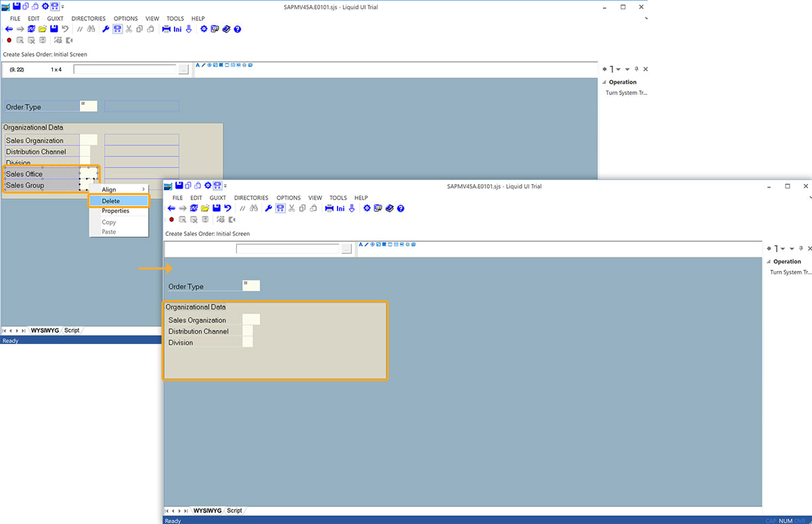Click the blue download arrow icon in front window
The width and height of the screenshot is (812, 524).
click(x=351, y=209)
